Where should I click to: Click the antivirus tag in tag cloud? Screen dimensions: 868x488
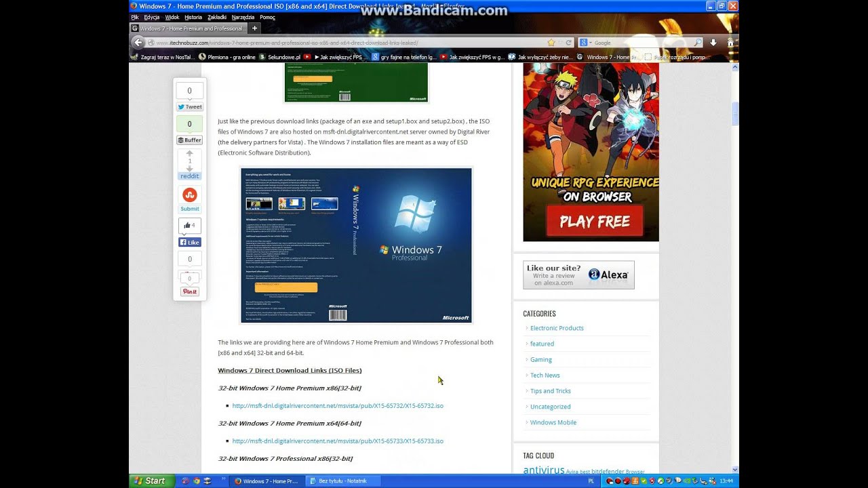[x=543, y=470]
